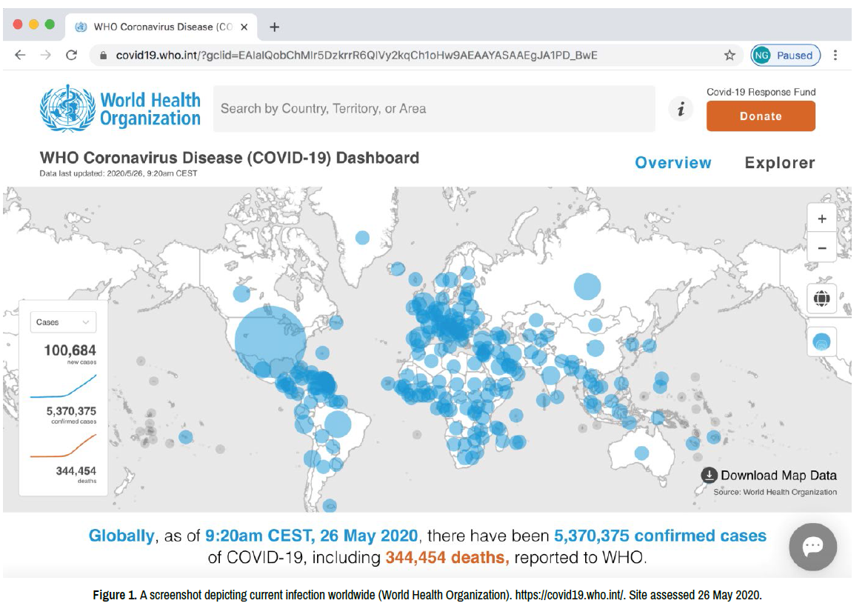Select the Australia case bubble
The image size is (868, 606).
(641, 453)
